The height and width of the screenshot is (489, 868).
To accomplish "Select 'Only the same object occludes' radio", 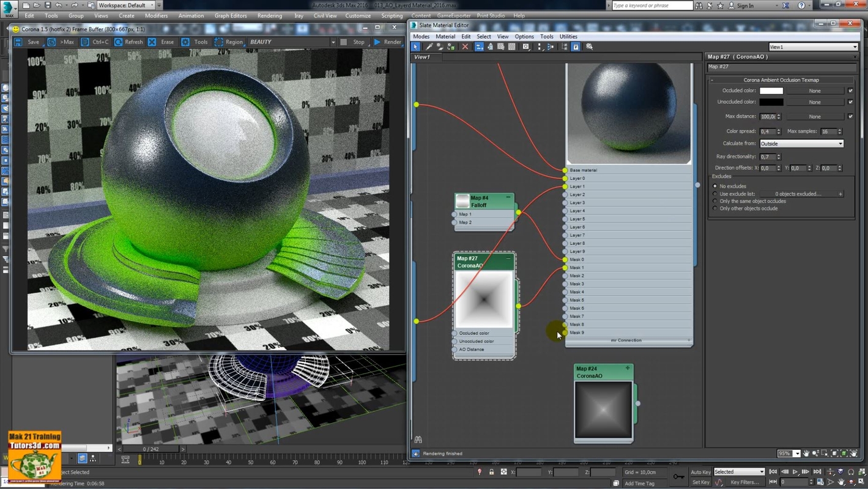I will tap(715, 201).
